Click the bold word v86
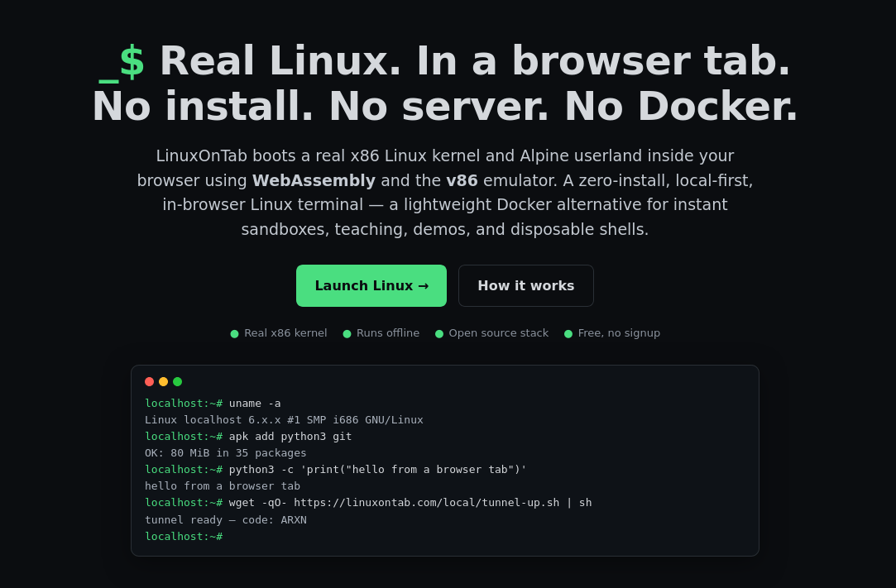This screenshot has height=588, width=896. [462, 180]
